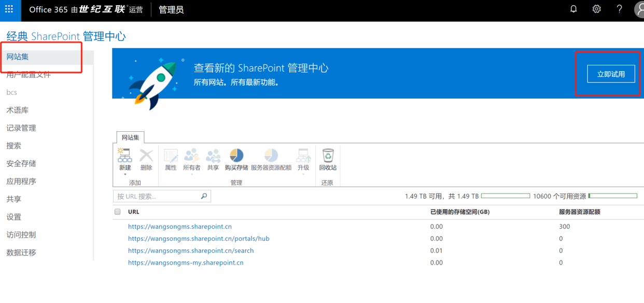Select the 网站集 ribbon tab
The width and height of the screenshot is (644, 303).
point(130,137)
